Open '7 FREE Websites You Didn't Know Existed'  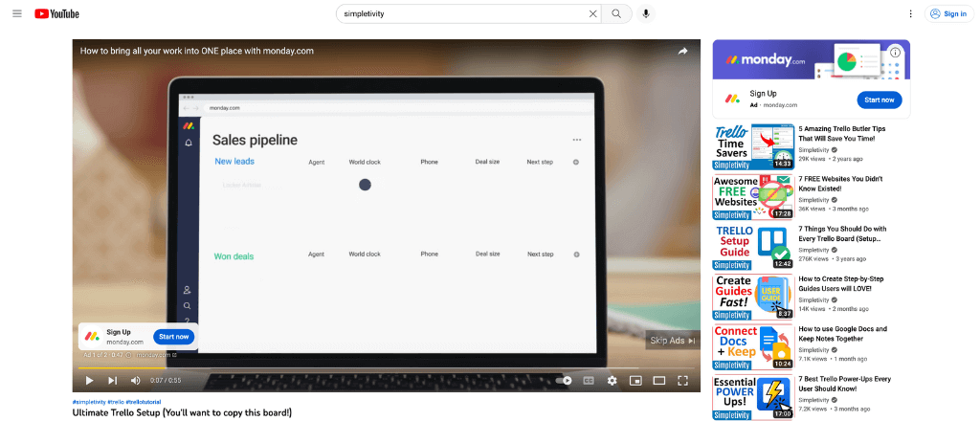tap(840, 183)
